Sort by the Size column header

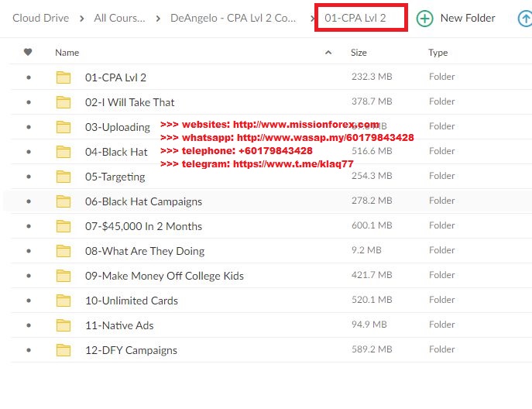pos(359,53)
